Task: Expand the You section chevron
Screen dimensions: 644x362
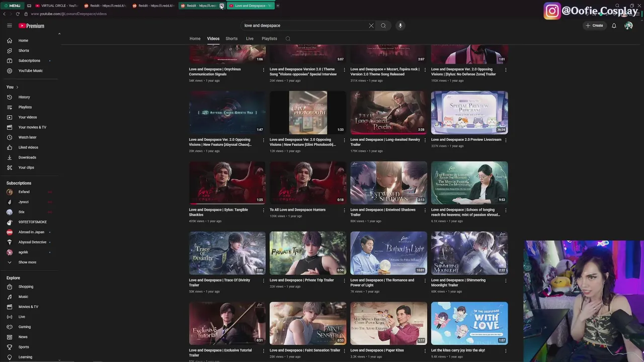Action: tap(17, 87)
